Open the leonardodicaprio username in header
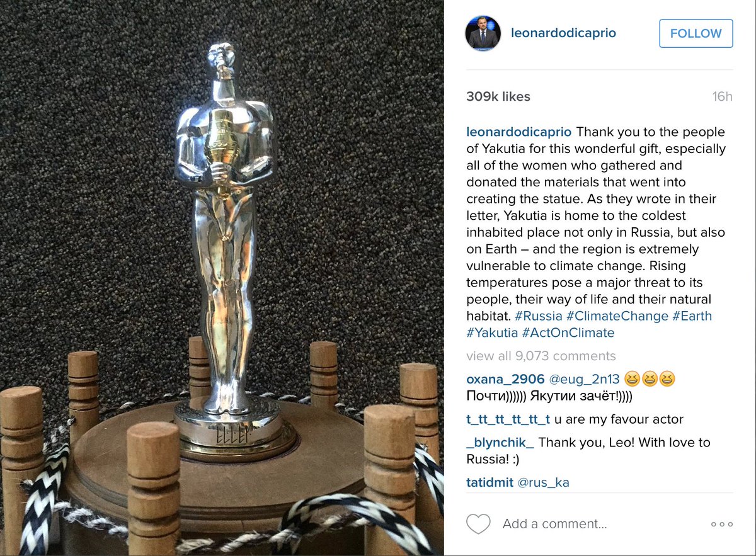The height and width of the screenshot is (556, 756). pyautogui.click(x=564, y=33)
